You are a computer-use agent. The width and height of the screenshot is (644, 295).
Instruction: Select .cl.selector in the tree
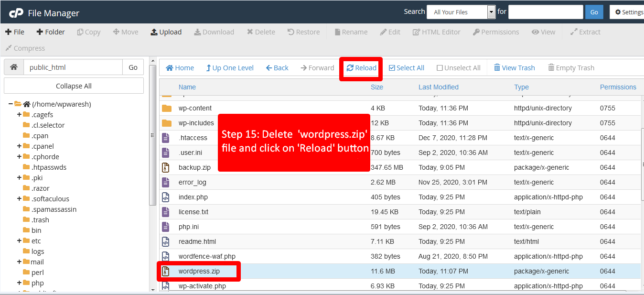pyautogui.click(x=48, y=125)
